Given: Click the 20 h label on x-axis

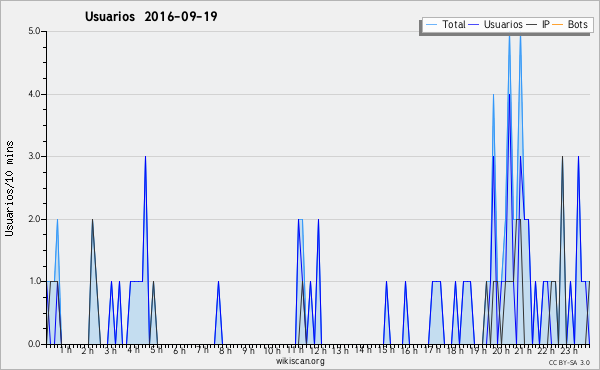Looking at the screenshot, I should [501, 350].
